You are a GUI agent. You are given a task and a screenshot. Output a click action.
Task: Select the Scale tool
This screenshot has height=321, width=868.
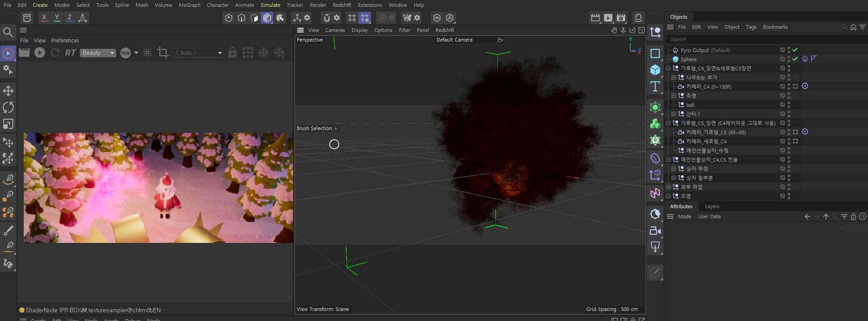tap(8, 124)
